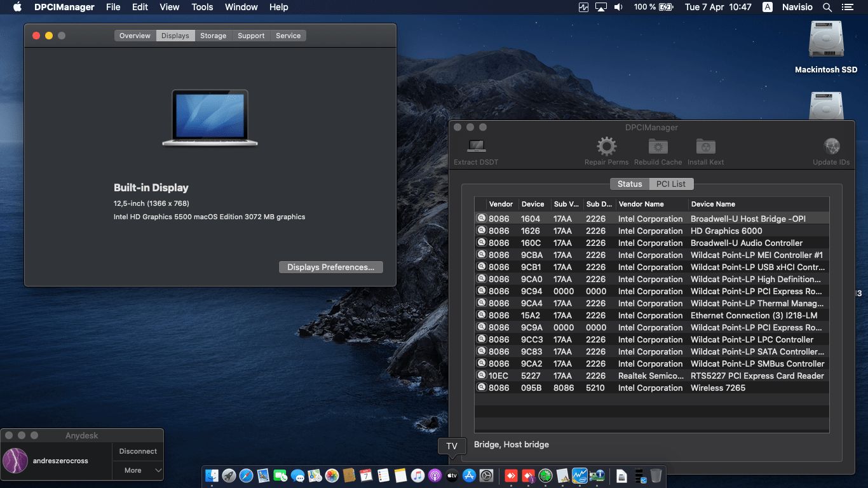Click the Extract DSDT toolbar icon
The height and width of the screenshot is (488, 868).
[x=476, y=147]
